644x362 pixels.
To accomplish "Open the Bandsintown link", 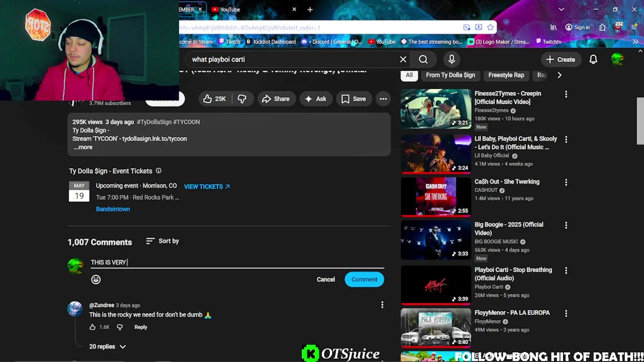I will click(x=113, y=209).
